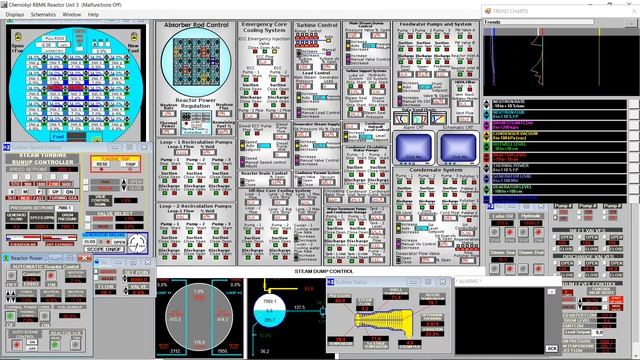Viewport: 640px width, 360px height.
Task: Toggle Reactor Level trend arrow icon
Action: (487, 157)
